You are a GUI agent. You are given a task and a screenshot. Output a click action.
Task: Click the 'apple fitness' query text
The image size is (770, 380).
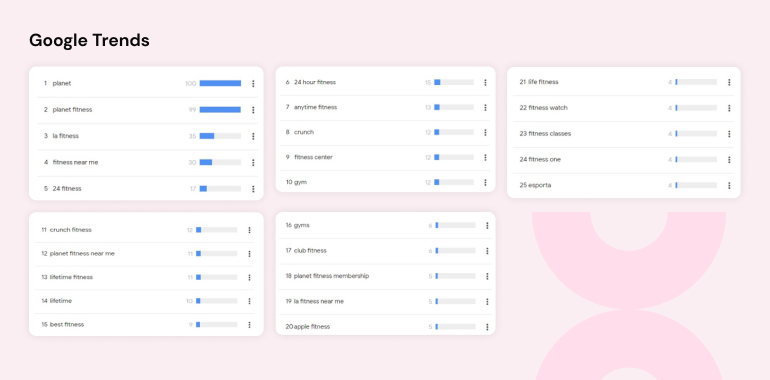[312, 326]
